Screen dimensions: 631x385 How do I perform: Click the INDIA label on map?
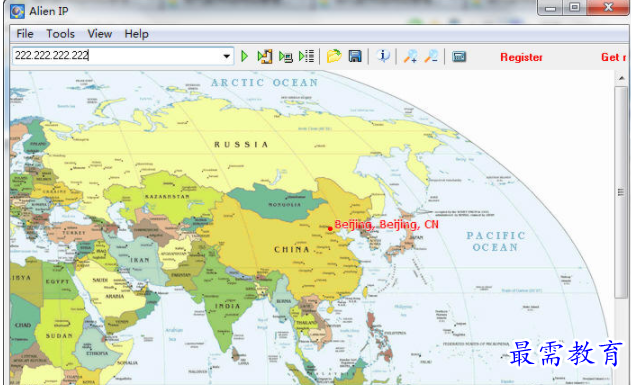(x=227, y=306)
